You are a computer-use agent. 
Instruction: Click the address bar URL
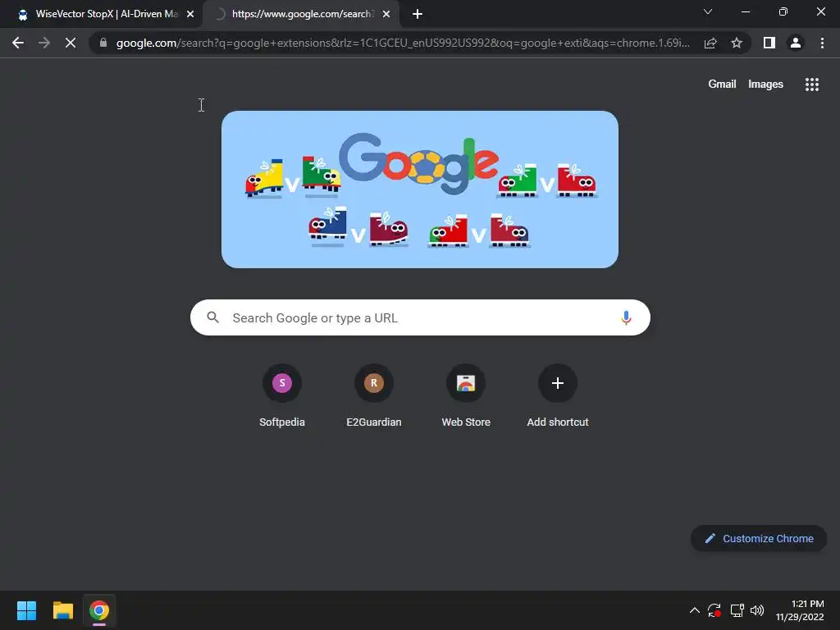(402, 43)
